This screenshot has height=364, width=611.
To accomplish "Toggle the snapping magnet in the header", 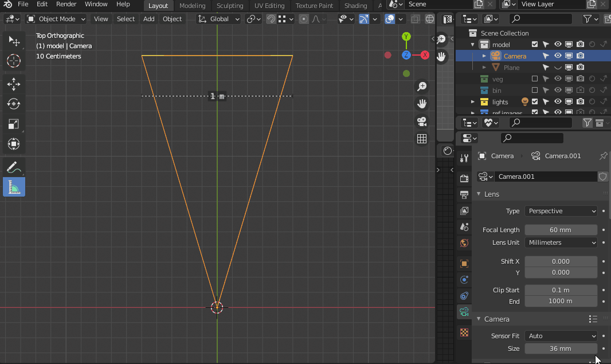I will click(x=269, y=19).
